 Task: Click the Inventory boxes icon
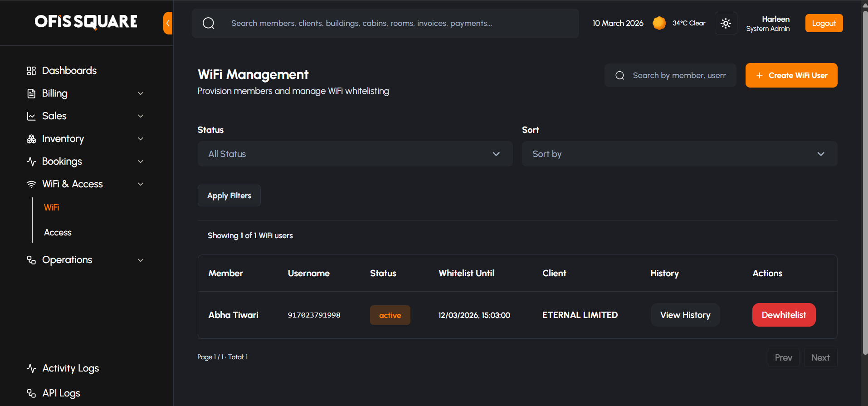31,139
